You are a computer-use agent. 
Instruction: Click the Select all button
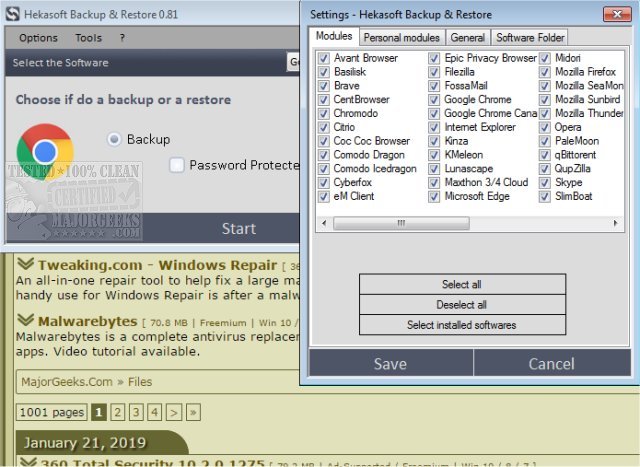(462, 284)
